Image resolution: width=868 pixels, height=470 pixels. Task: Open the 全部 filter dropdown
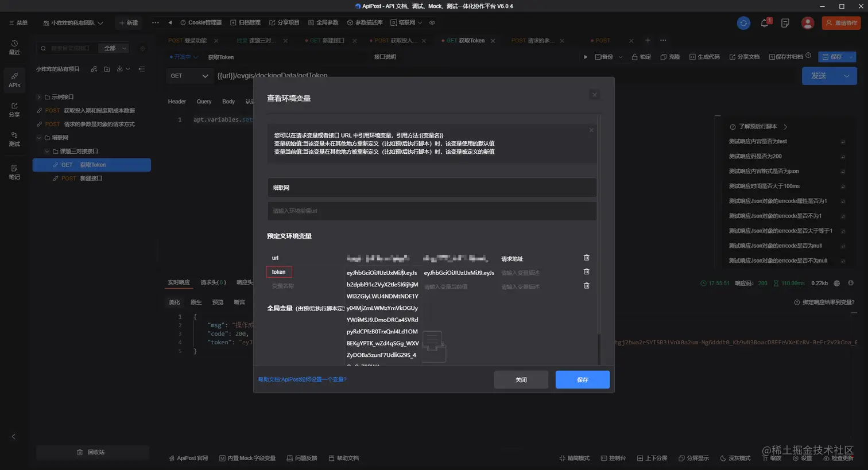[x=113, y=48]
